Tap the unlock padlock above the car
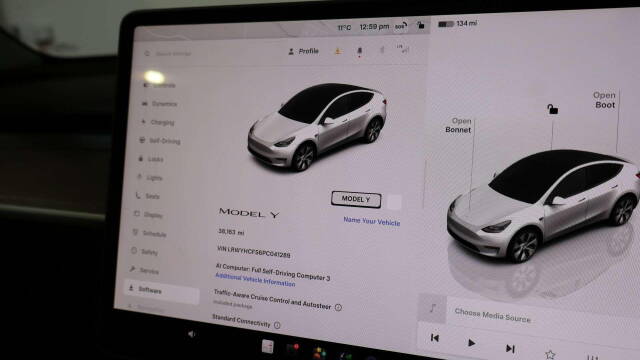 click(552, 109)
